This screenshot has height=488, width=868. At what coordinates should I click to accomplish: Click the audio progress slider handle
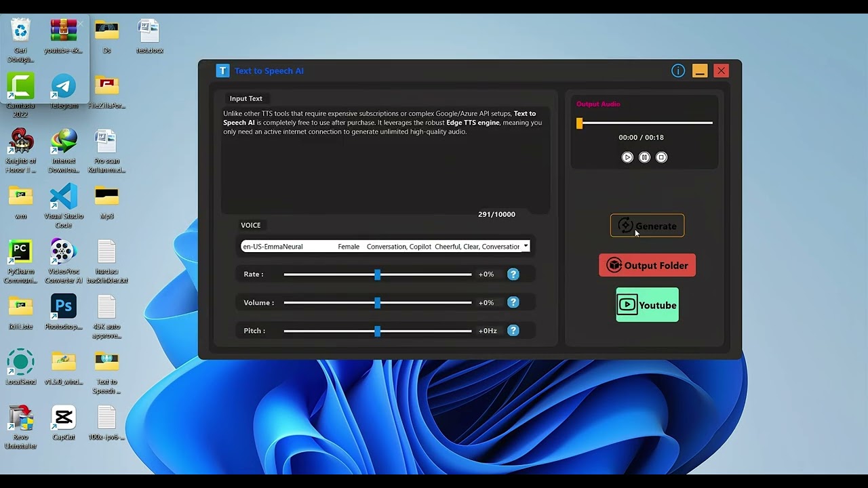(580, 123)
